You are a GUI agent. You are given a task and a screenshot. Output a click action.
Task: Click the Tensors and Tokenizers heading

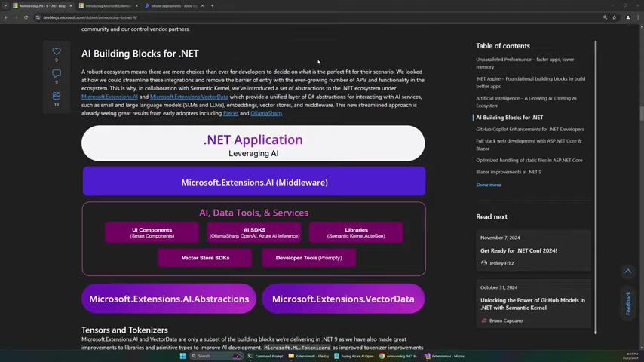pos(124,330)
